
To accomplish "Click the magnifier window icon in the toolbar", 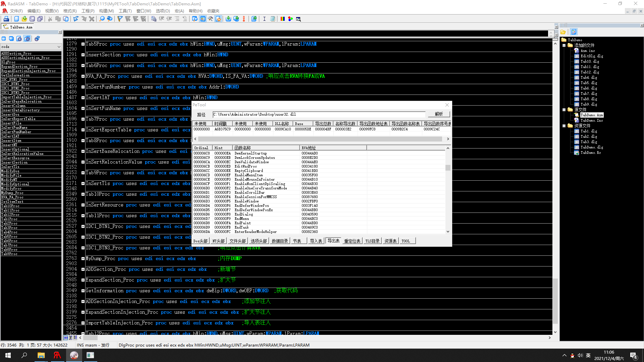I will [298, 19].
